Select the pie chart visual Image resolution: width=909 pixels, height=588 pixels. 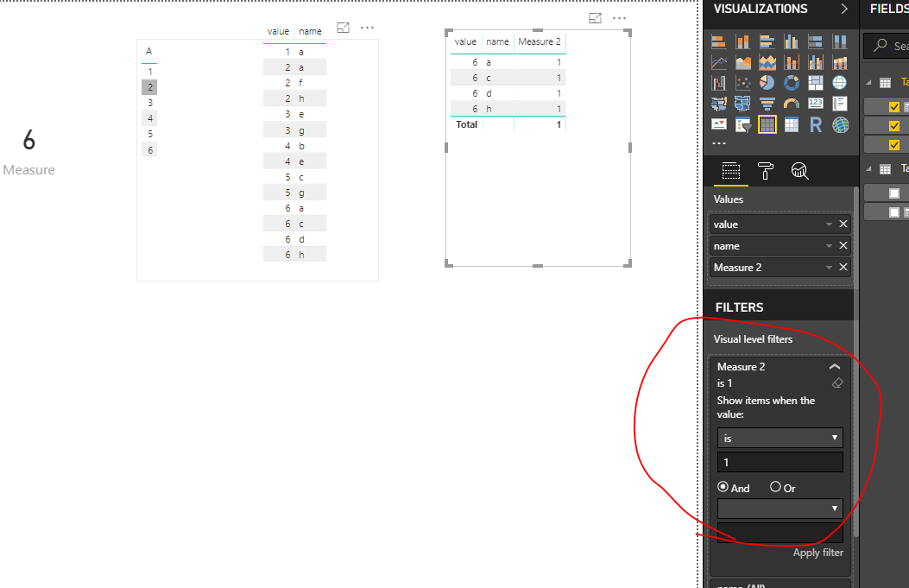(767, 83)
